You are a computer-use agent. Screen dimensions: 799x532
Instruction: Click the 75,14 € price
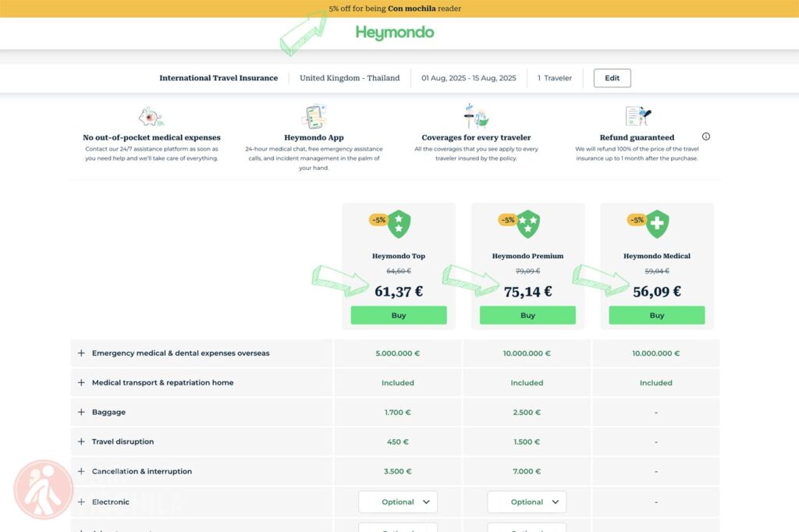click(528, 292)
